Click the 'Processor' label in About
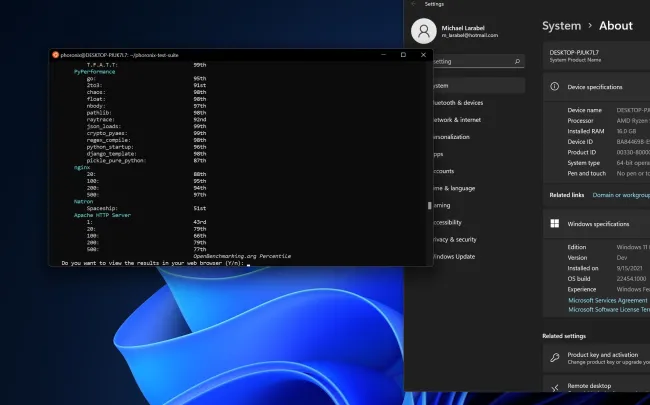The height and width of the screenshot is (405, 650). coord(580,121)
